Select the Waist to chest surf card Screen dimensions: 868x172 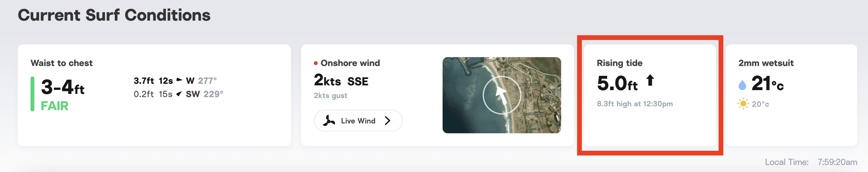coord(154,95)
